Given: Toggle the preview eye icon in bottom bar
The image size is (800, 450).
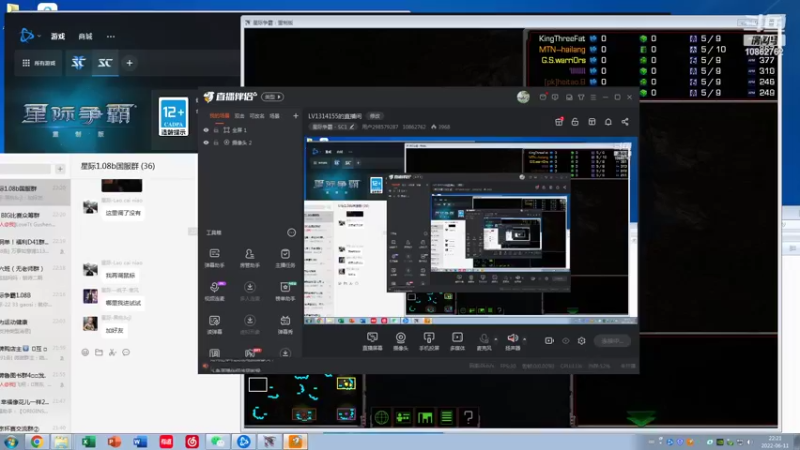Looking at the screenshot, I should (x=565, y=340).
